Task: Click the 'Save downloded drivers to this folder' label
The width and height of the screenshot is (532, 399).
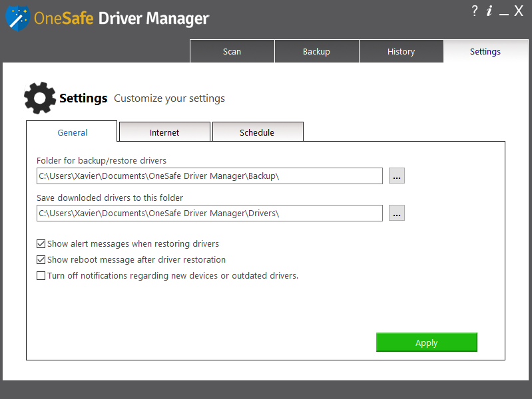Action: coord(110,198)
